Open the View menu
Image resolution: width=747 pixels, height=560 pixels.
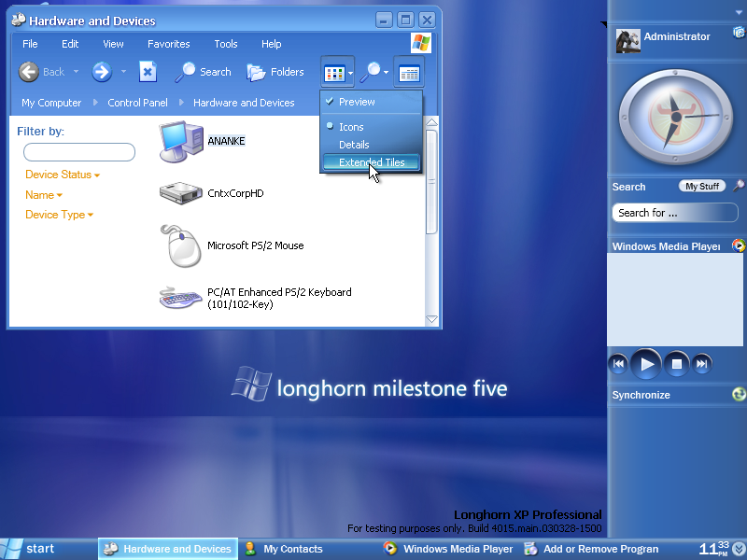113,44
